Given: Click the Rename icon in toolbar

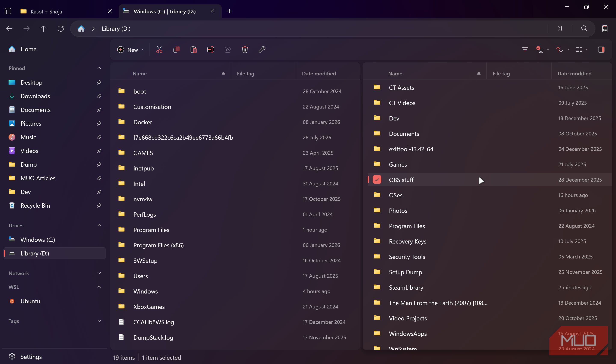Looking at the screenshot, I should pyautogui.click(x=211, y=50).
